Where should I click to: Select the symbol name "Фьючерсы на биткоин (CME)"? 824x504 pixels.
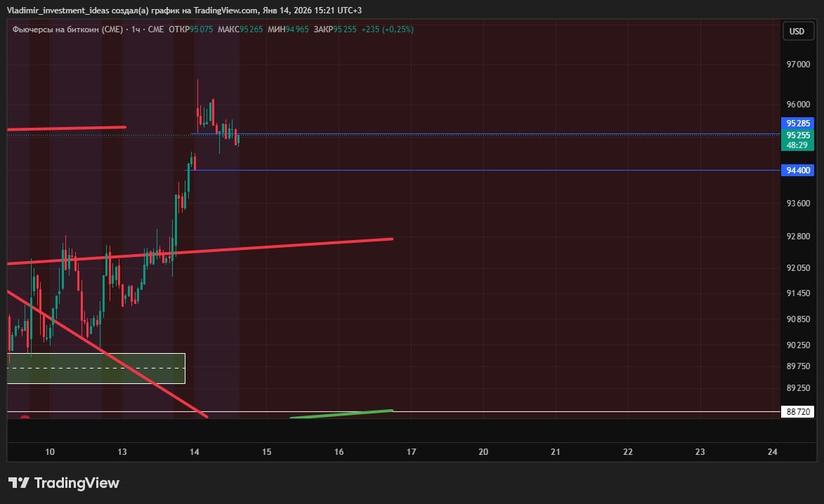67,29
